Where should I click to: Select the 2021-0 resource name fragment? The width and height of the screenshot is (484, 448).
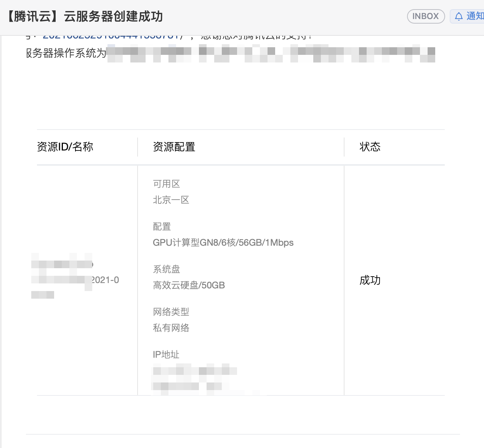(x=106, y=280)
